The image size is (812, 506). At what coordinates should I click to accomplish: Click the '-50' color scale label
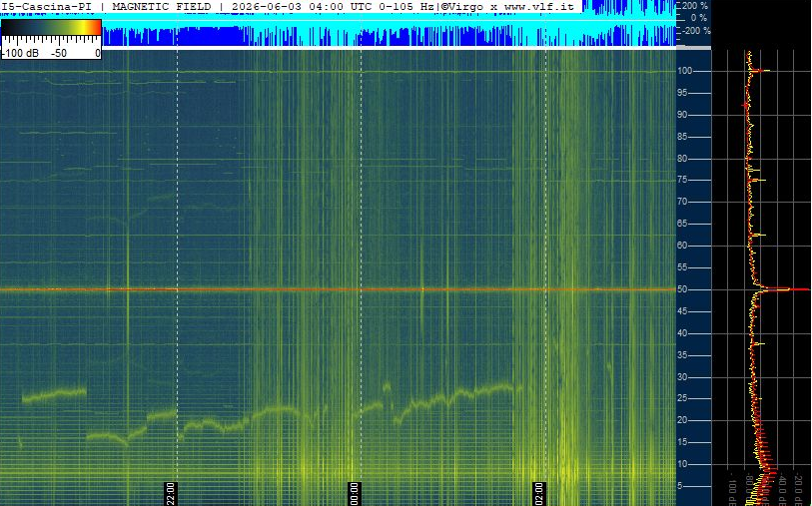coord(59,53)
